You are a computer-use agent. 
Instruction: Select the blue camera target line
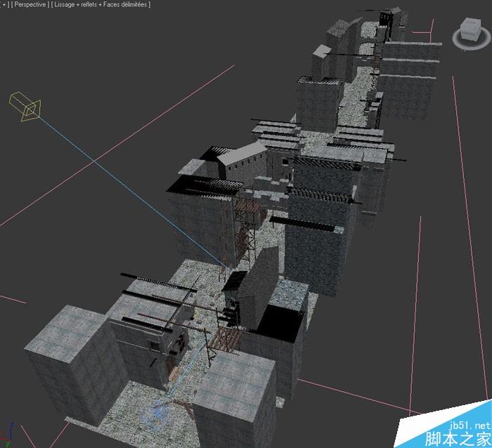[x=135, y=193]
